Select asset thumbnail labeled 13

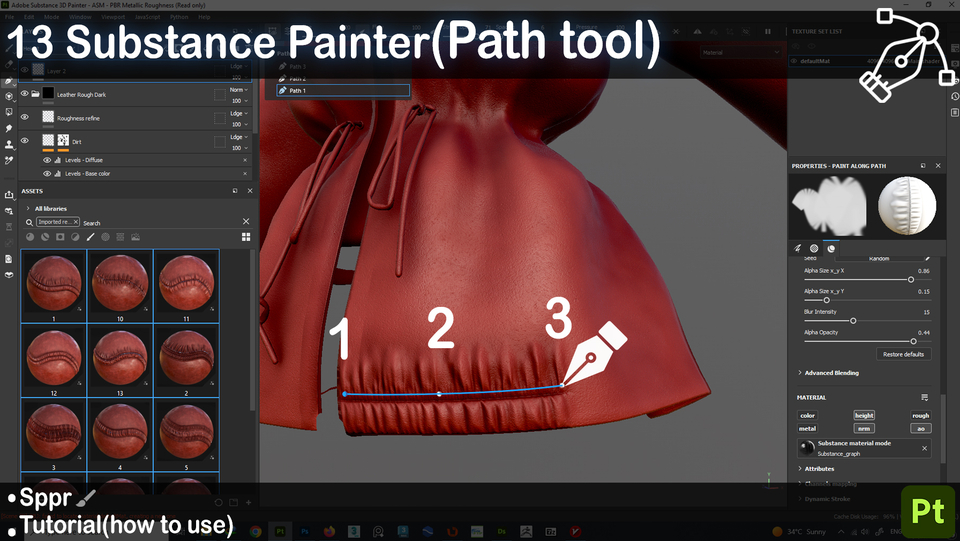(x=120, y=360)
